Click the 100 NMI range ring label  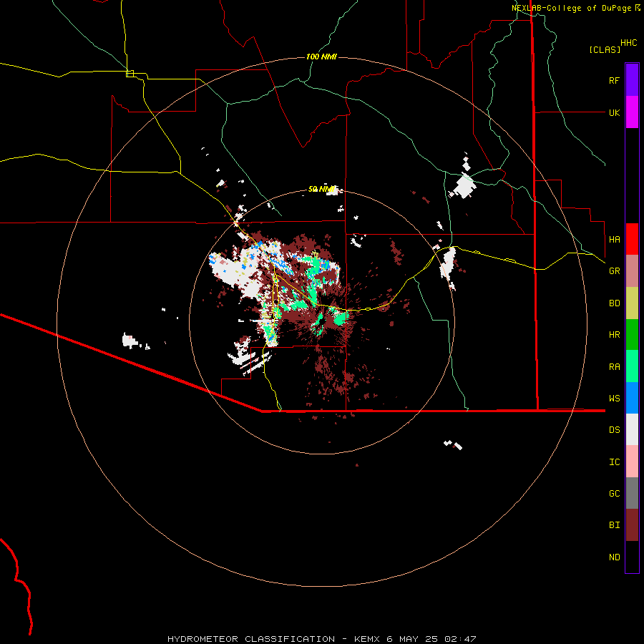coord(321,57)
